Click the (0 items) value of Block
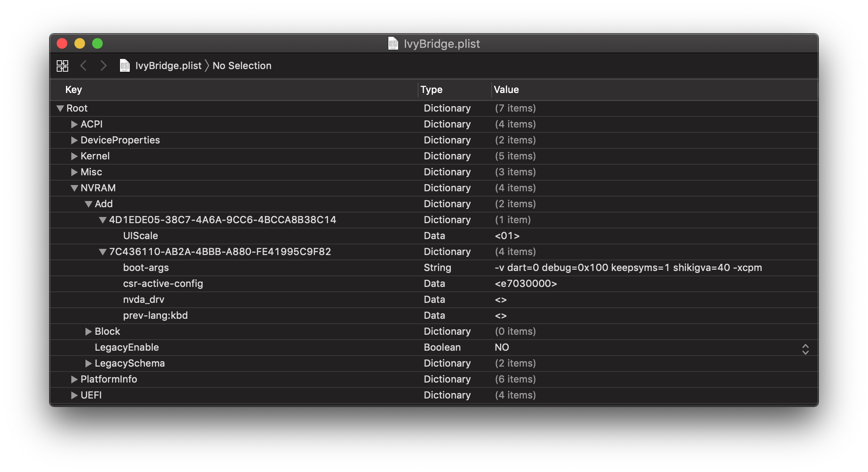The image size is (868, 472). [x=515, y=332]
